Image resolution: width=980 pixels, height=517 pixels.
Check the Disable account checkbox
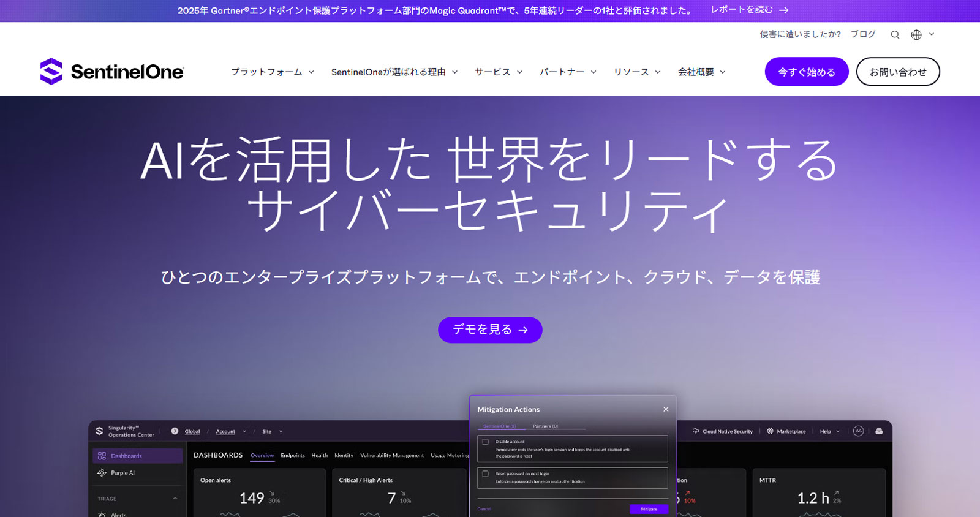(485, 442)
